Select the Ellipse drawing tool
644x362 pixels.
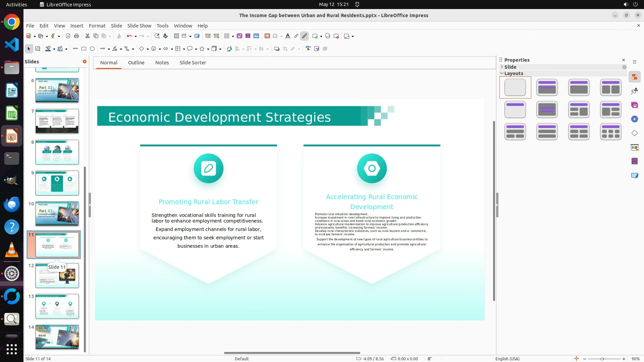tap(92, 49)
